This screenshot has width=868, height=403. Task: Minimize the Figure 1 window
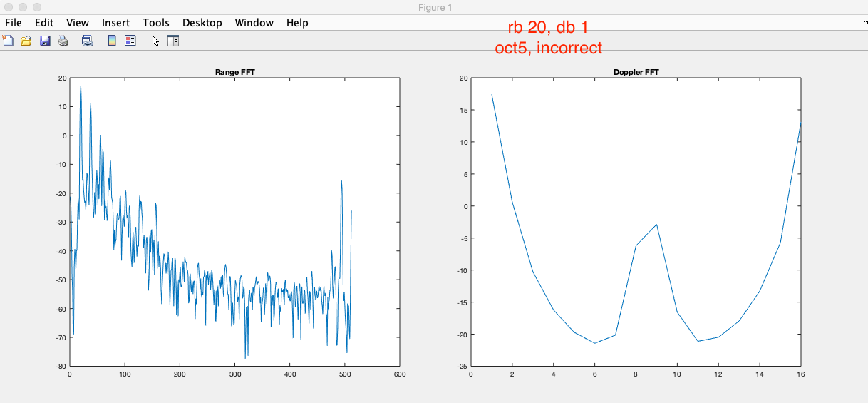coord(23,7)
